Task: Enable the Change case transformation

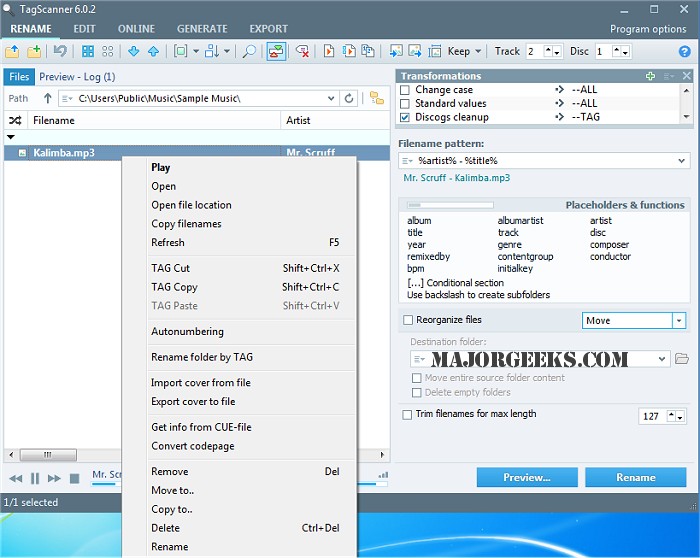Action: click(405, 90)
